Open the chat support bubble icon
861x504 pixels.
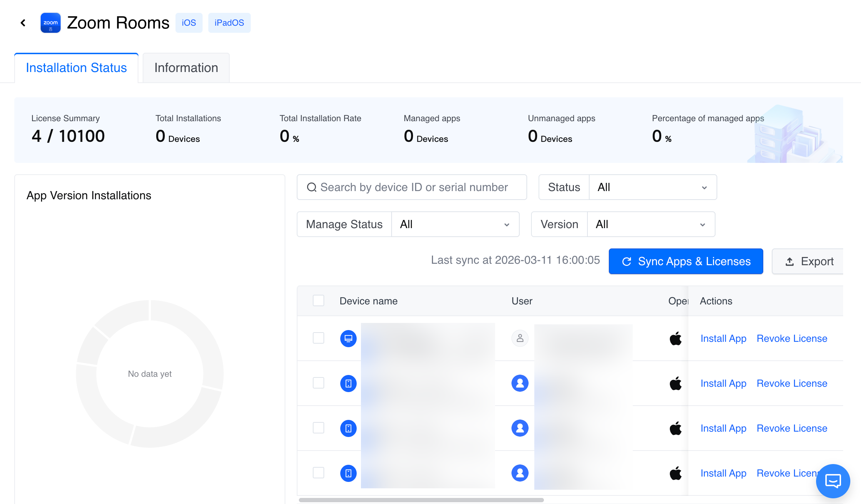point(832,480)
